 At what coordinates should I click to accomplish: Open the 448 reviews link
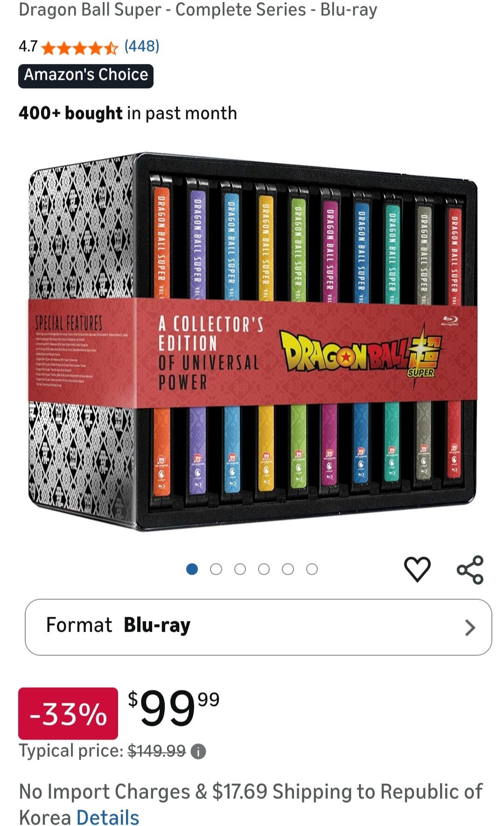coord(142,46)
